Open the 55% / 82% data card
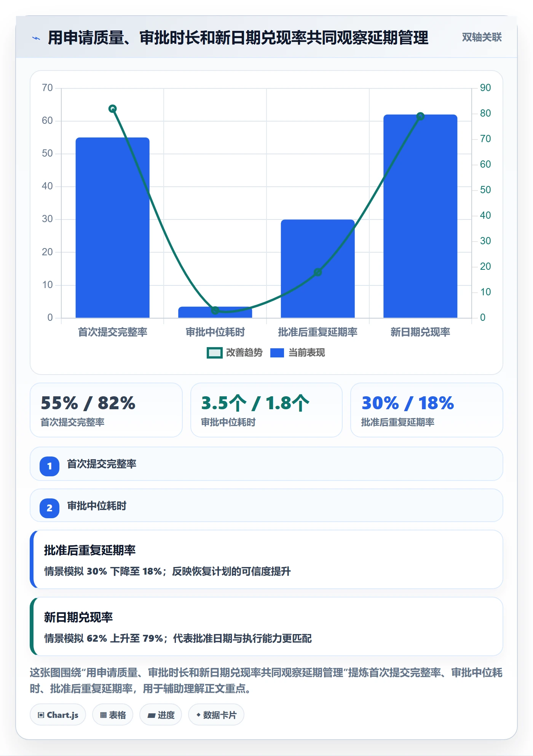Viewport: 533px width, 756px height. pos(106,410)
